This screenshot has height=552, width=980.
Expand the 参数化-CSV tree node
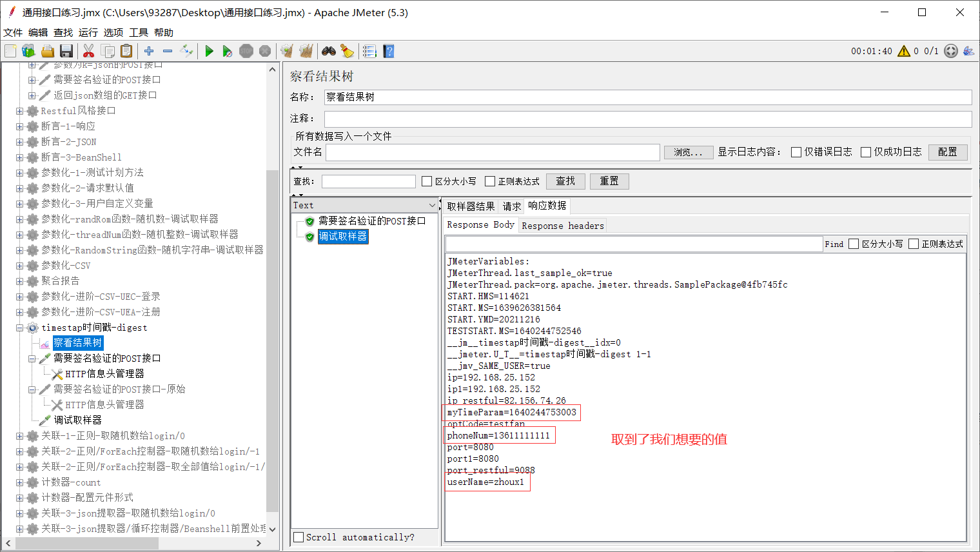point(19,266)
